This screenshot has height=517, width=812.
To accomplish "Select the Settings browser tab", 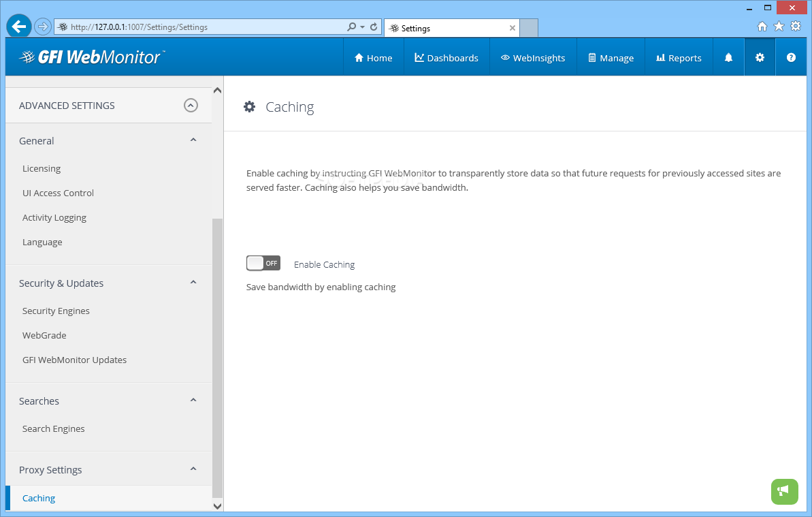I will [451, 28].
